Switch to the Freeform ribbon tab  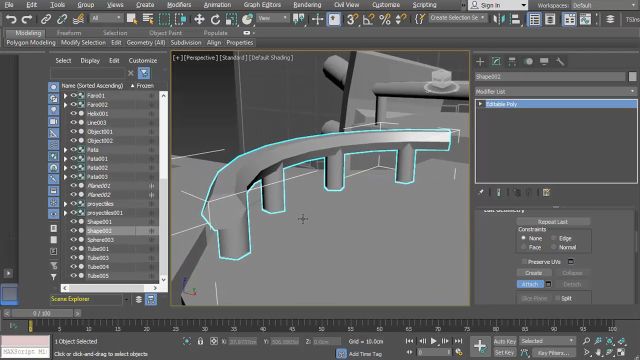tap(69, 33)
